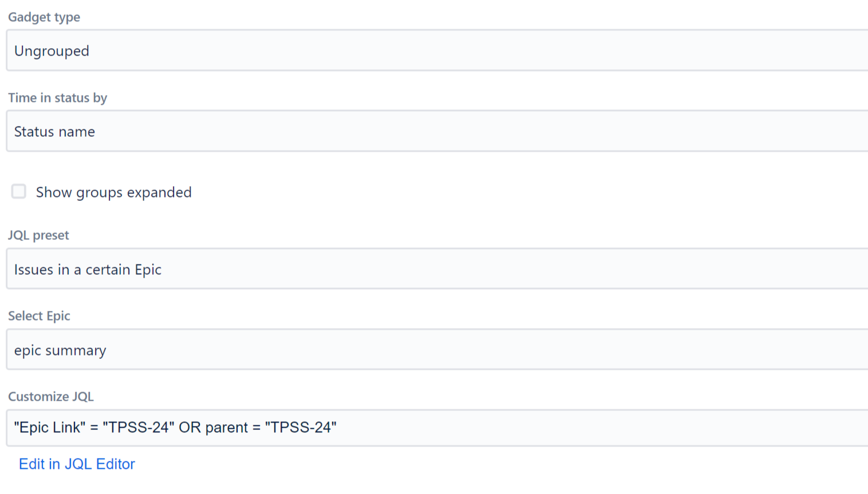This screenshot has width=868, height=494.
Task: Click the Time in status by label
Action: point(57,98)
